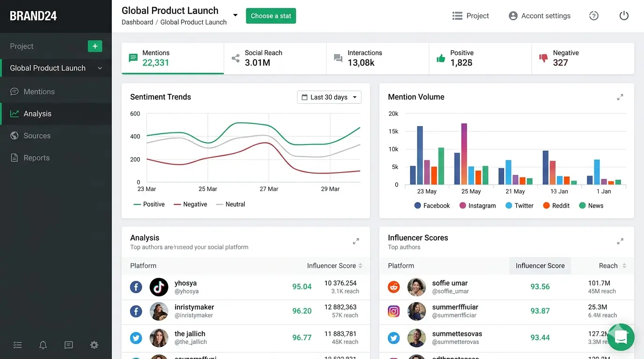644x359 pixels.
Task: Open Account settings in the header
Action: point(540,16)
